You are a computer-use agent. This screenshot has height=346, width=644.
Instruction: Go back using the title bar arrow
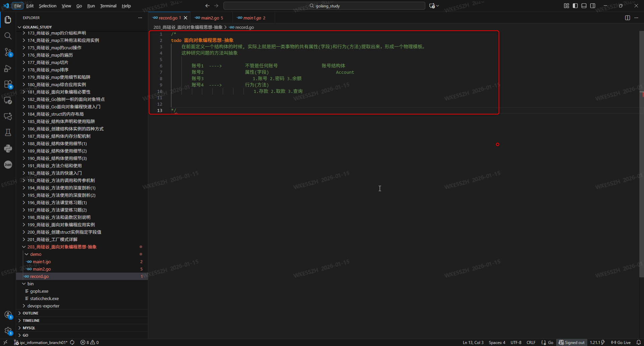pos(207,6)
